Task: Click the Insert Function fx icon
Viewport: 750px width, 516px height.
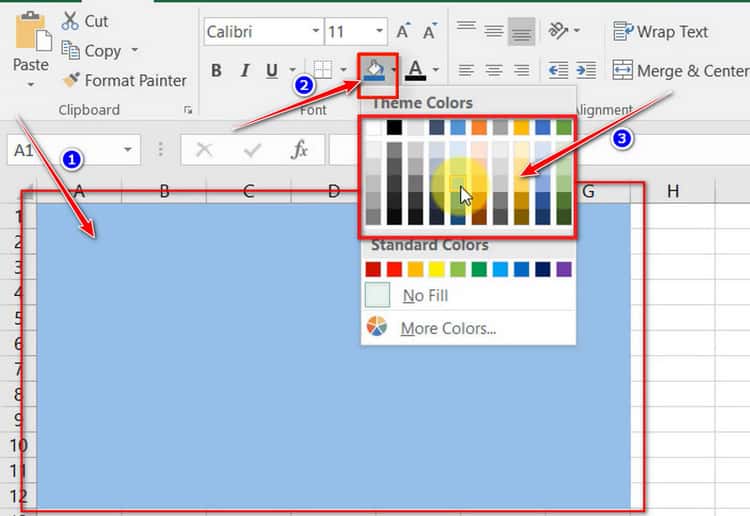Action: point(299,150)
